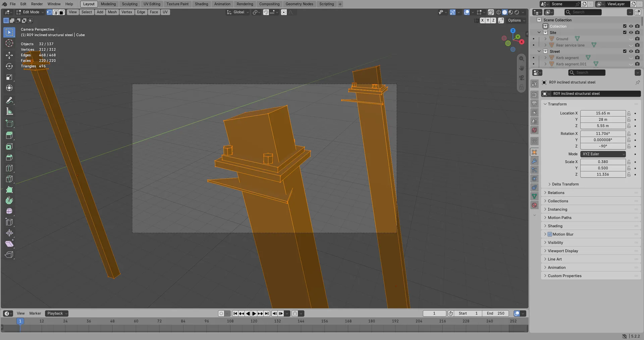Select the Loop Cut tool

(x=9, y=168)
